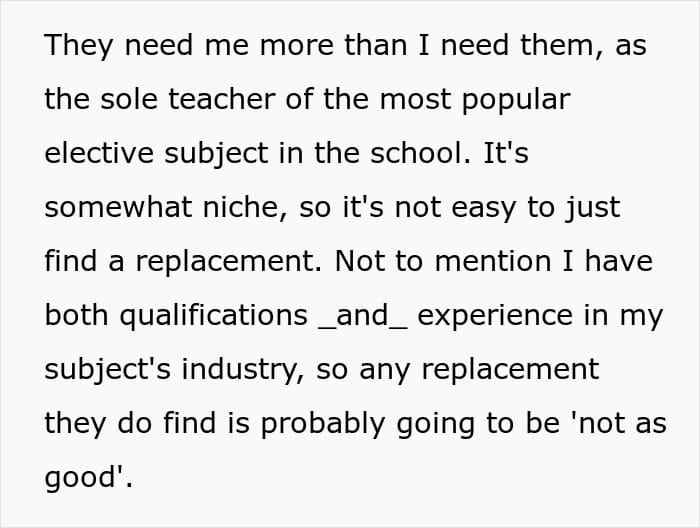Click the word 'industry,'
700x528 pixels.
pos(243,370)
